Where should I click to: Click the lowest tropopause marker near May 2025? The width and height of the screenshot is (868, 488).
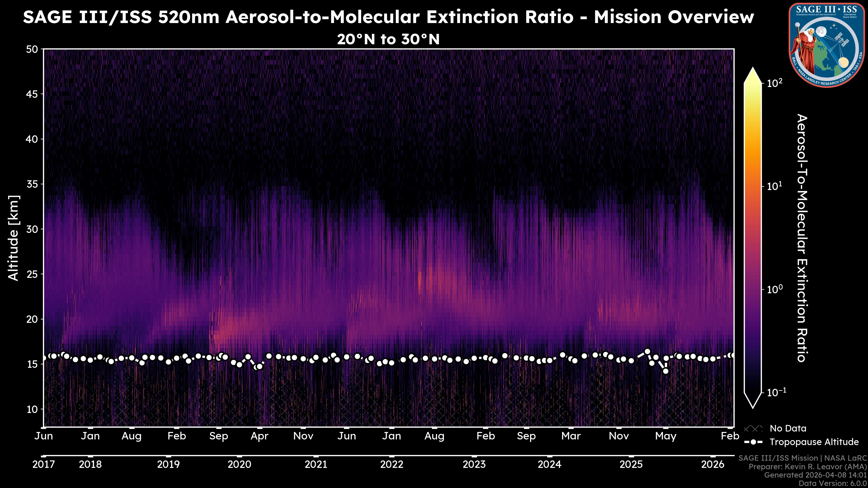pos(665,371)
